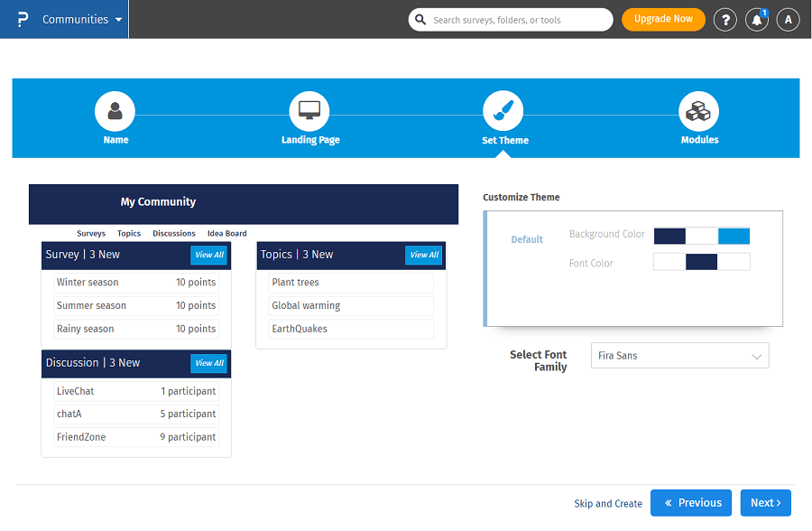Pick the light blue background color swatch
The width and height of the screenshot is (812, 531).
pos(734,236)
